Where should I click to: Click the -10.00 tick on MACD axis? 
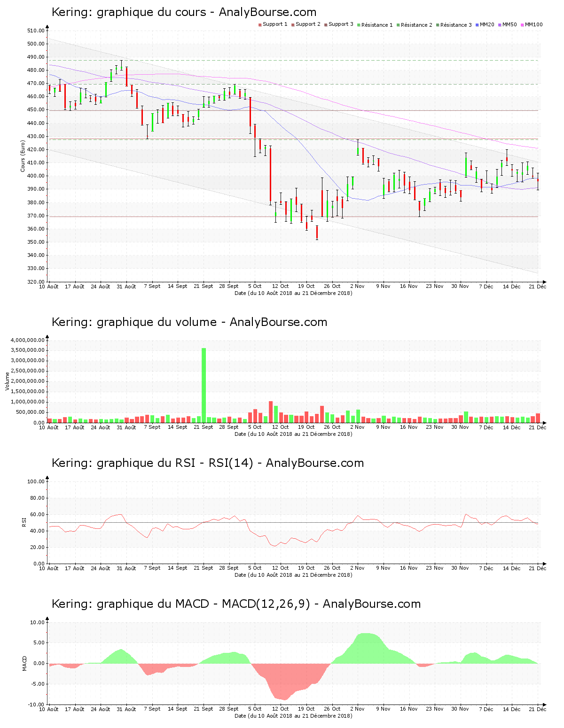(36, 705)
